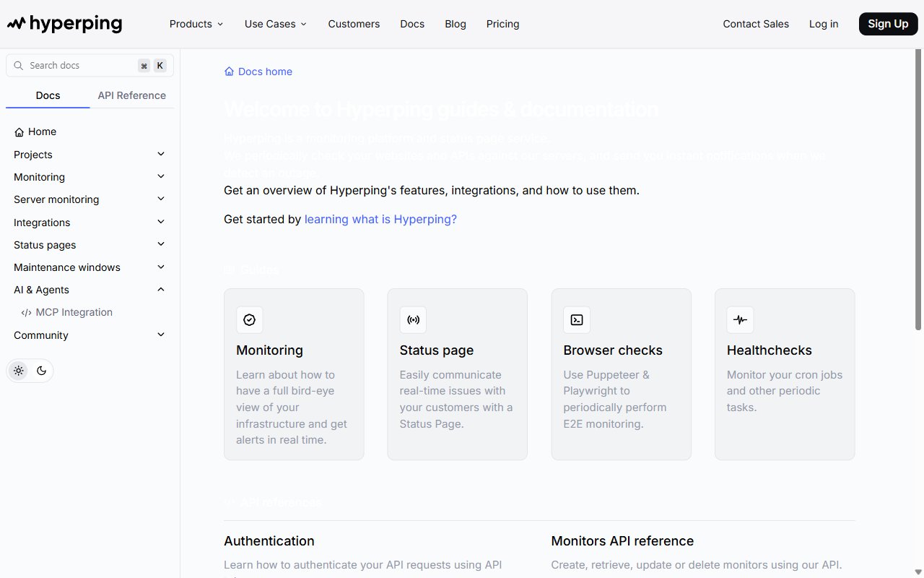Image resolution: width=924 pixels, height=578 pixels.
Task: Click the MCP Integration code icon
Action: (x=27, y=313)
